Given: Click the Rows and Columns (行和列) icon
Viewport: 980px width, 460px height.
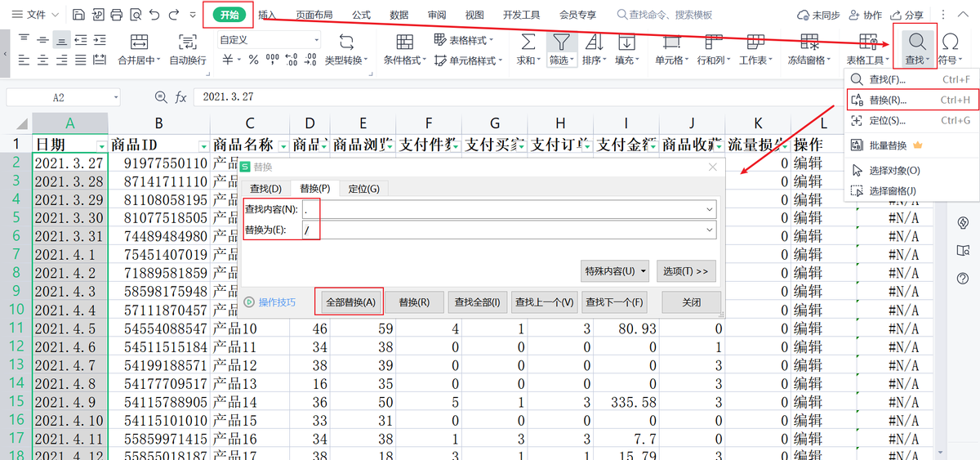Looking at the screenshot, I should coord(713,42).
